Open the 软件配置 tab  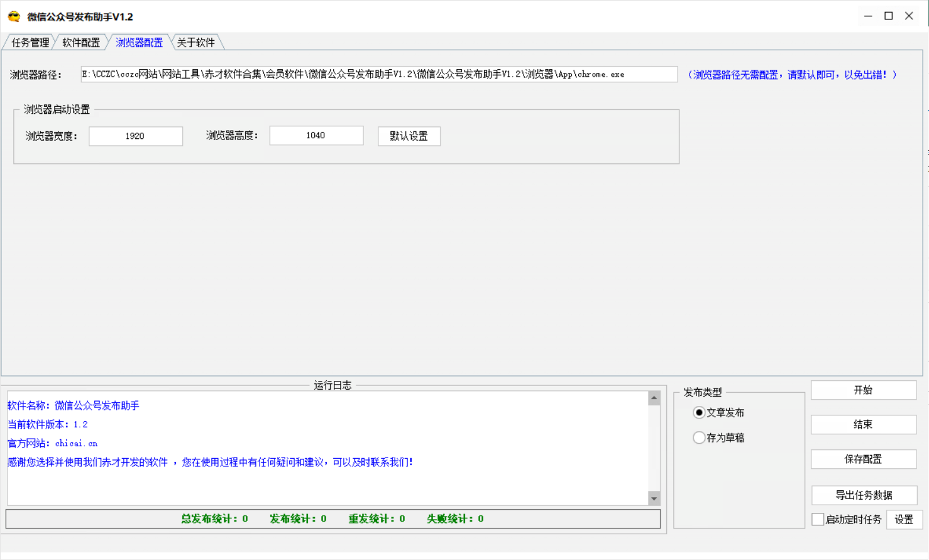(80, 42)
